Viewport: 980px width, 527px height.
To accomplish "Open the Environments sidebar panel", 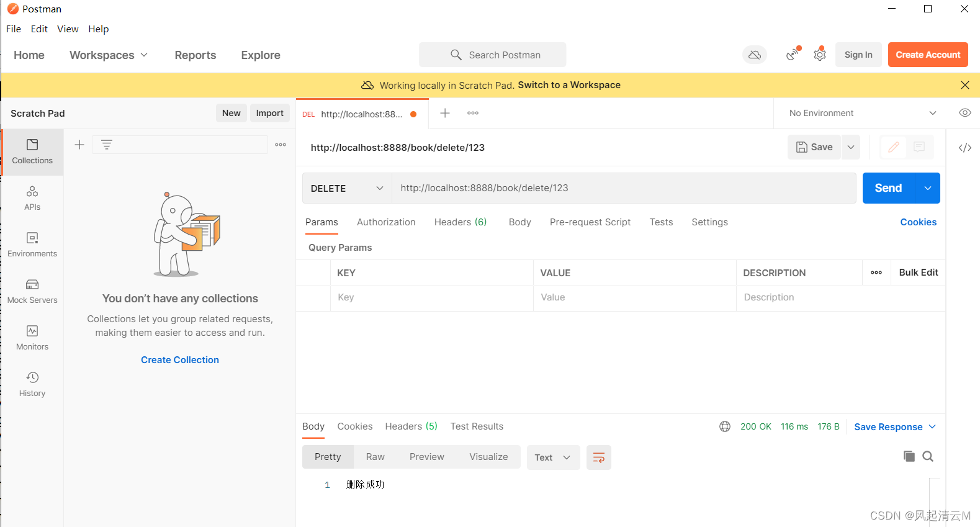I will click(x=32, y=245).
